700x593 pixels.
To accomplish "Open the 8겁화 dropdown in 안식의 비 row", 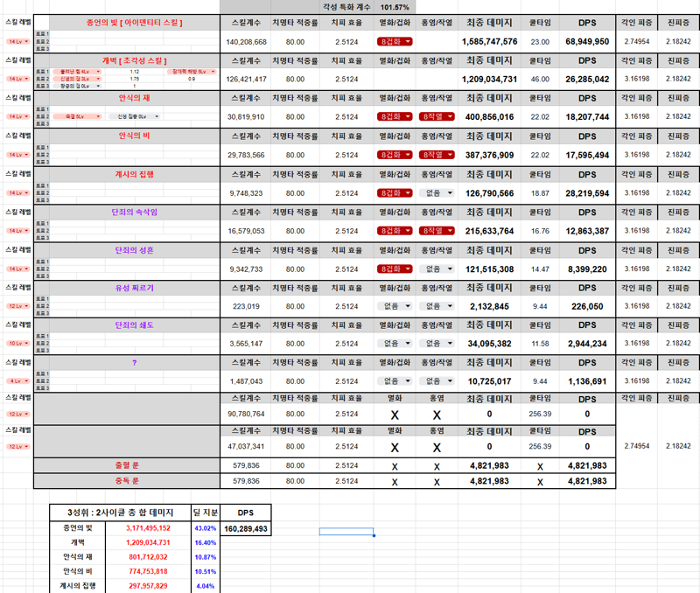I will [x=395, y=155].
